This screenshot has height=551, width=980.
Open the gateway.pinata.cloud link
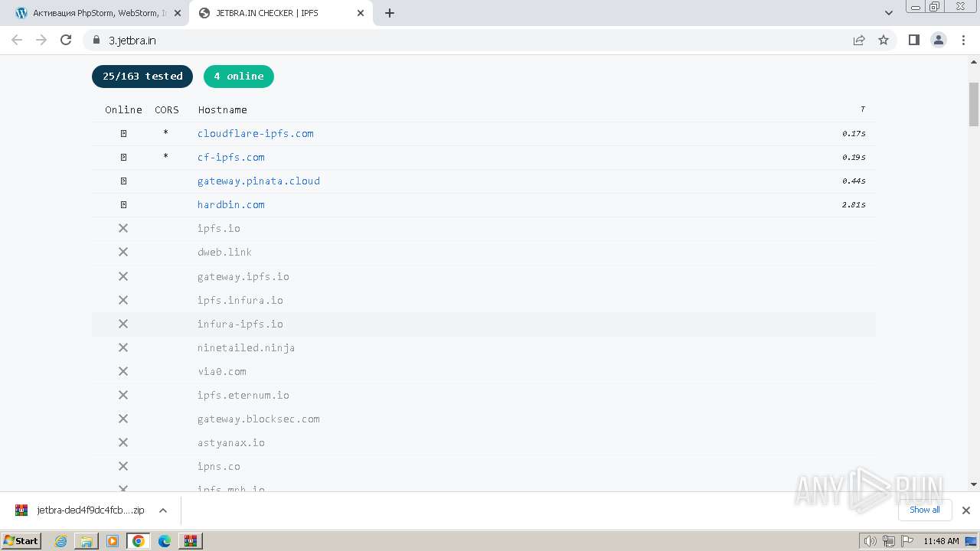tap(259, 181)
